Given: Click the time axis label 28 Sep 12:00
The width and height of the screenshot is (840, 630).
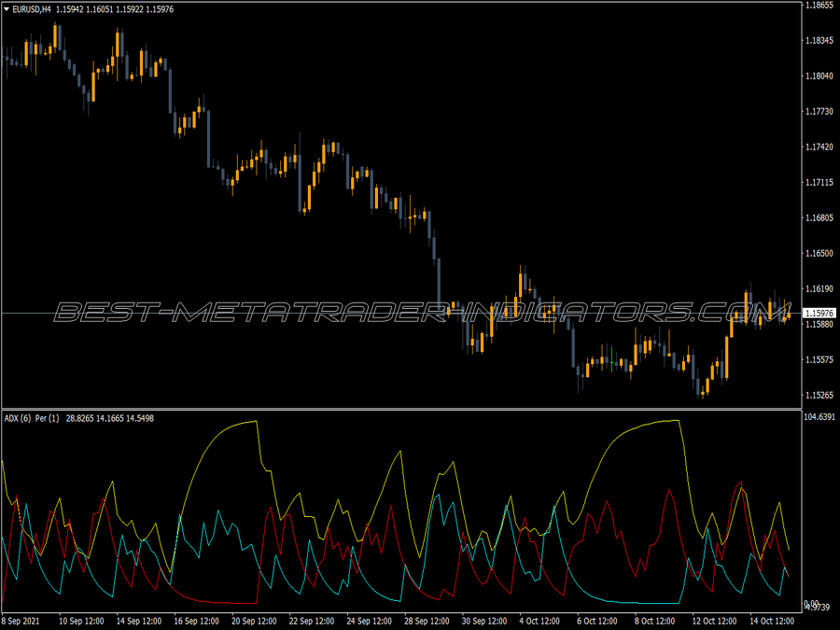Looking at the screenshot, I should coord(427,622).
